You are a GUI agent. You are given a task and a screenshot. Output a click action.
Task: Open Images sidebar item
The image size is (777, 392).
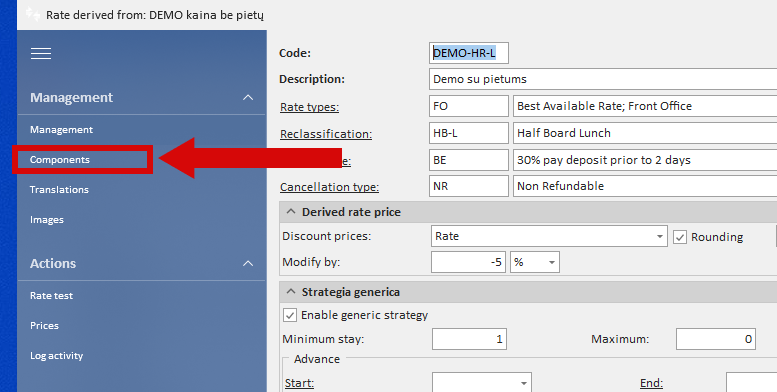[x=47, y=220]
